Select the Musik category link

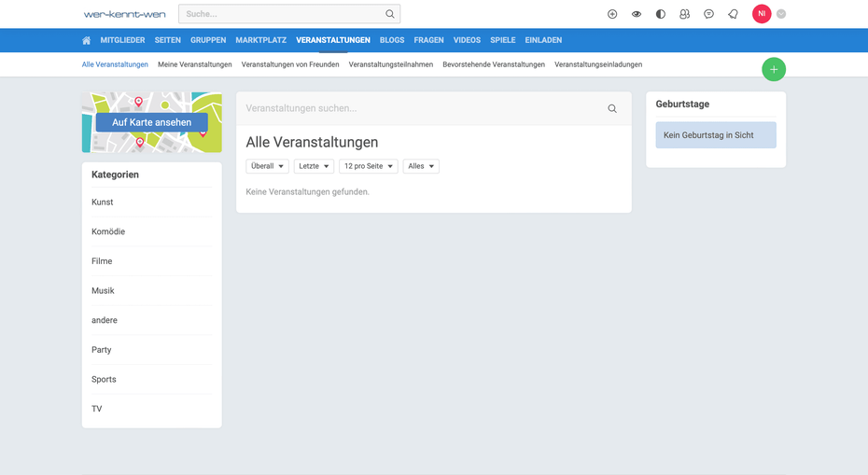(x=103, y=291)
